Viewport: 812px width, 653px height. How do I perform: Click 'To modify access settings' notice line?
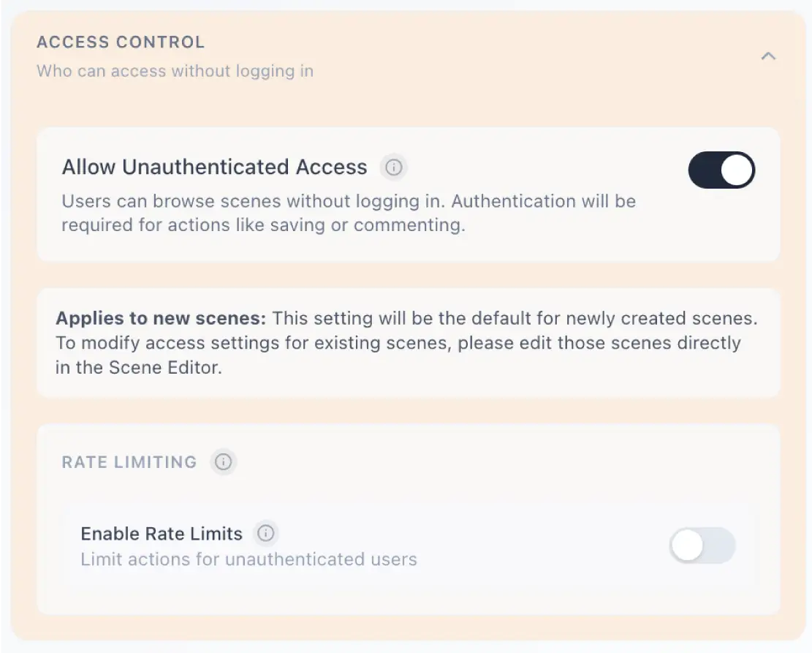click(398, 343)
